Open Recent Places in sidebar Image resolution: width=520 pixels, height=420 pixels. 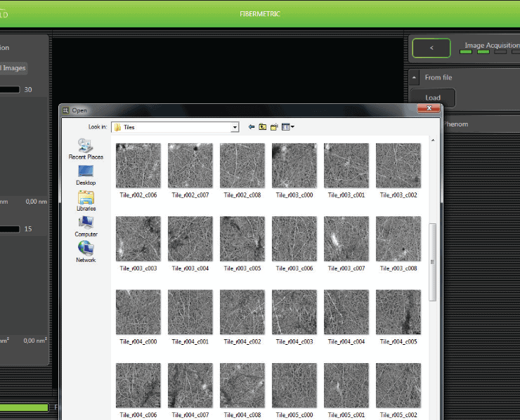pos(86,149)
